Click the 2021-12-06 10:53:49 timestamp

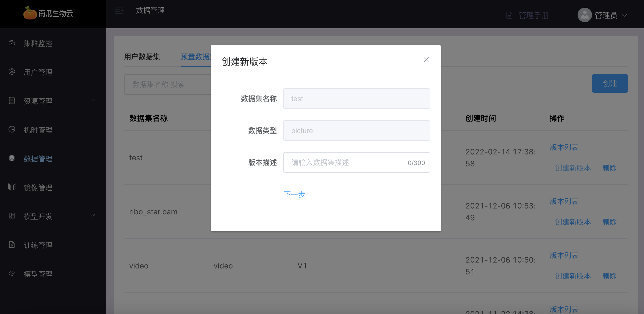point(500,212)
